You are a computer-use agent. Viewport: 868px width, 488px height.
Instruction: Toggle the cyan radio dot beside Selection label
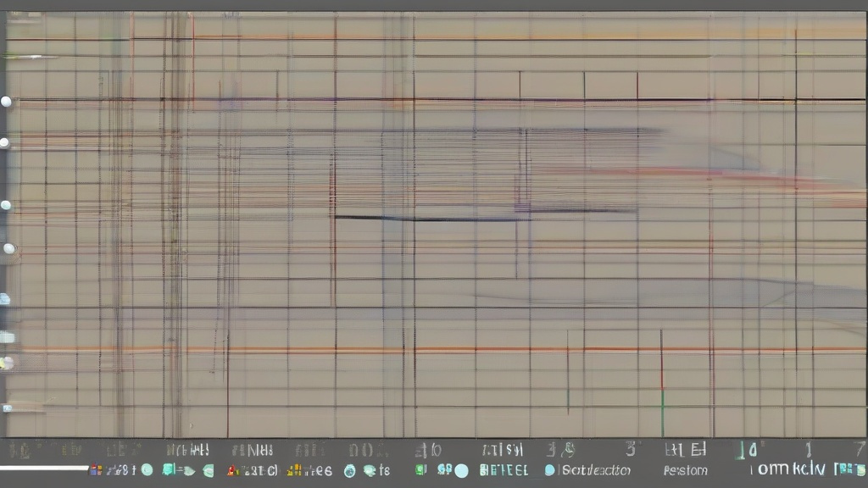[x=549, y=470]
